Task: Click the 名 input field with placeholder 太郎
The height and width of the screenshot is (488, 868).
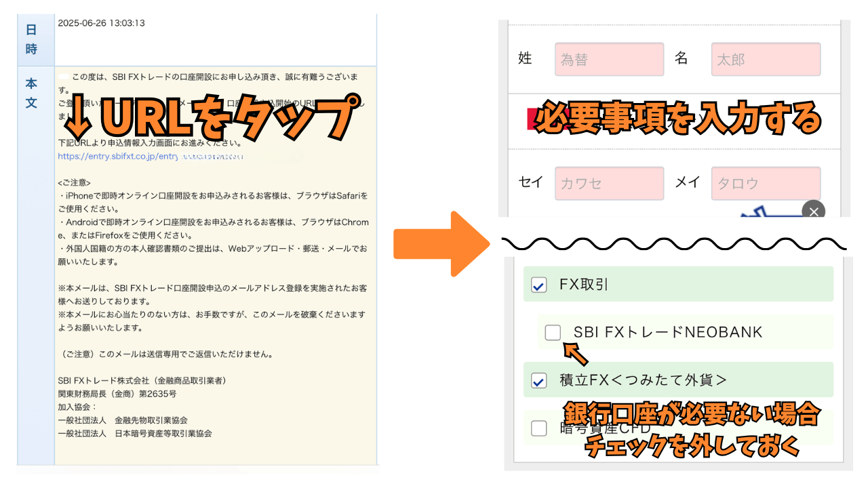Action: point(766,59)
